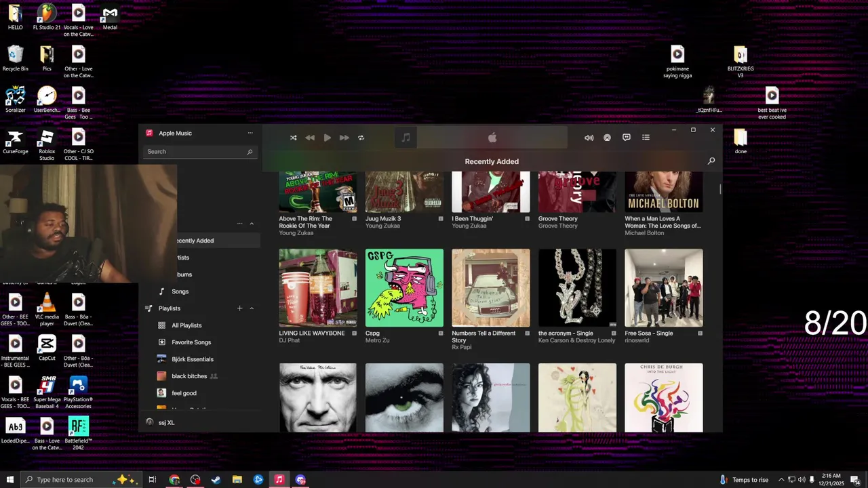Screen dimensions: 868x488
Task: Click the taskbar 'Type here to search' box
Action: 80,479
